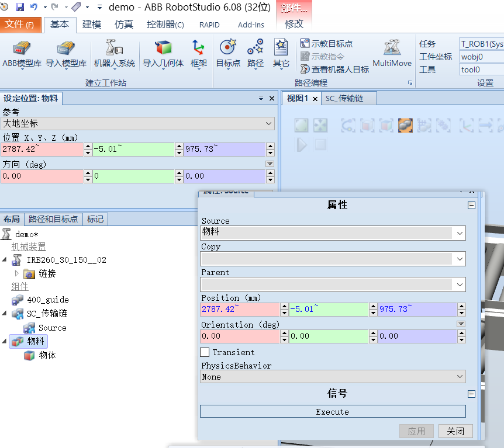Open the quick access toolbar customize arrow

tap(99, 7)
